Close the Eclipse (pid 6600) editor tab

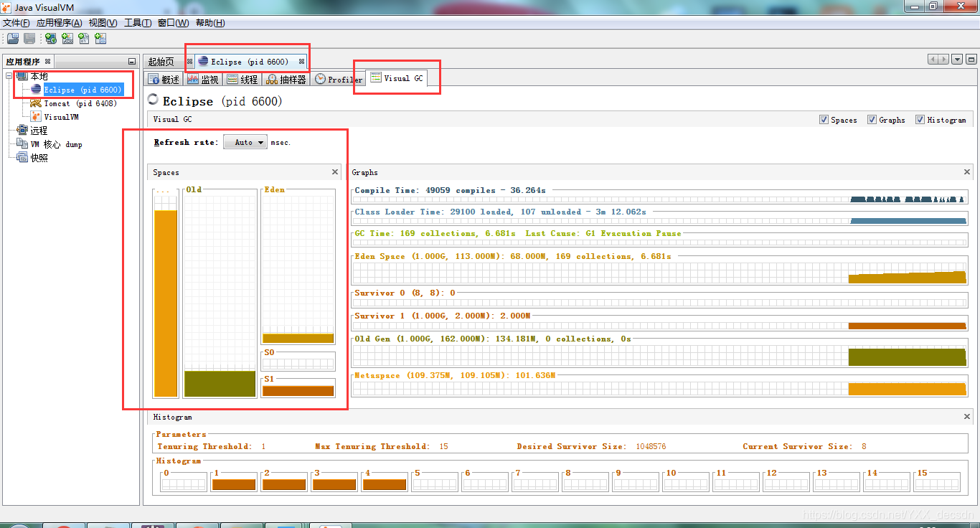pos(302,62)
